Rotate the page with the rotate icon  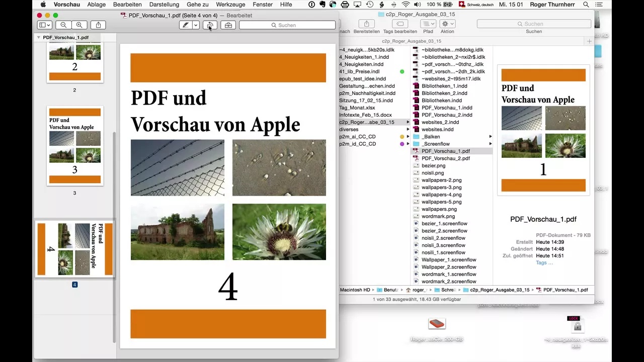click(x=210, y=25)
